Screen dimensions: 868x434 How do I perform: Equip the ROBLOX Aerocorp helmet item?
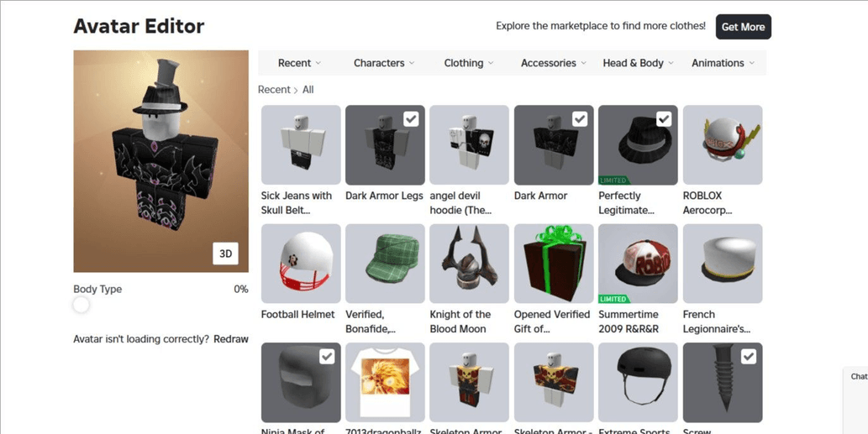[x=723, y=145]
